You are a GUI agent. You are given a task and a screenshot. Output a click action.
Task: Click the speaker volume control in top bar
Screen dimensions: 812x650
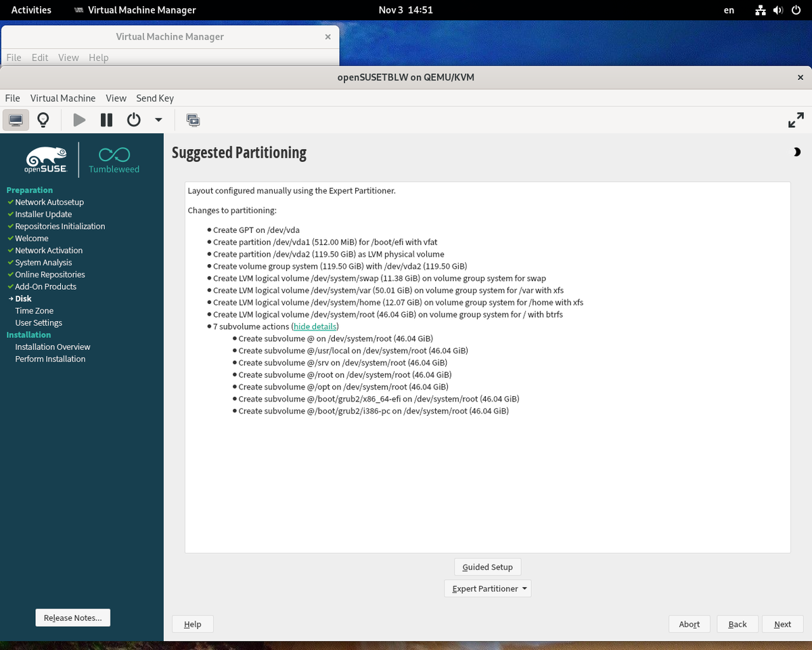coord(777,10)
